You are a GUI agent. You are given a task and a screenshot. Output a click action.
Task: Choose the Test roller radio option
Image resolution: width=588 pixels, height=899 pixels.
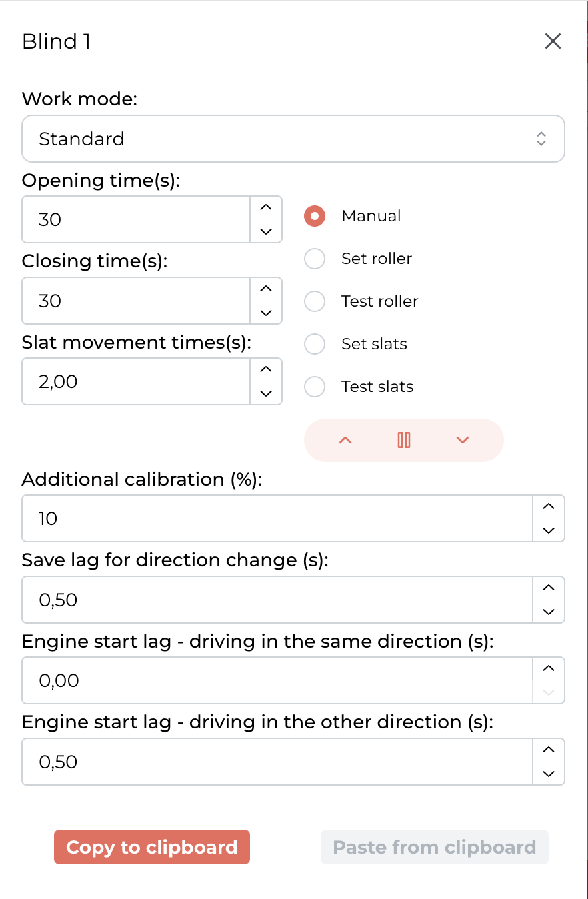pos(315,301)
